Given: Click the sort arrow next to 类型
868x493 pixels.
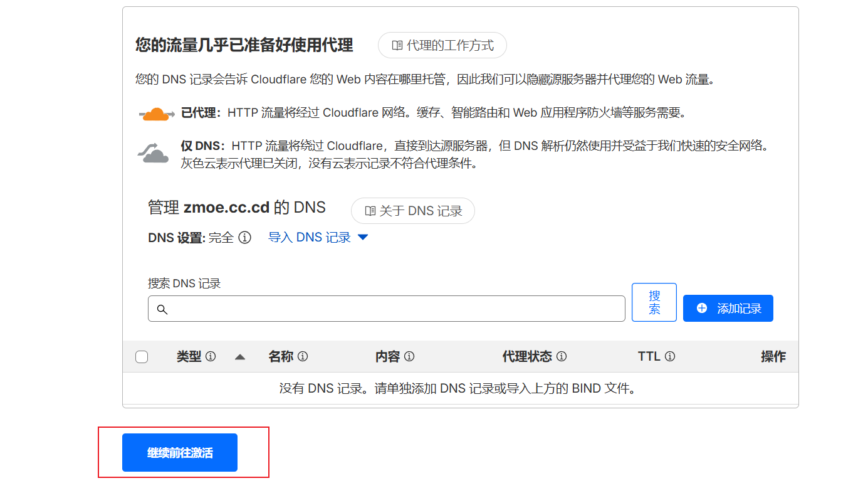Looking at the screenshot, I should click(x=239, y=357).
